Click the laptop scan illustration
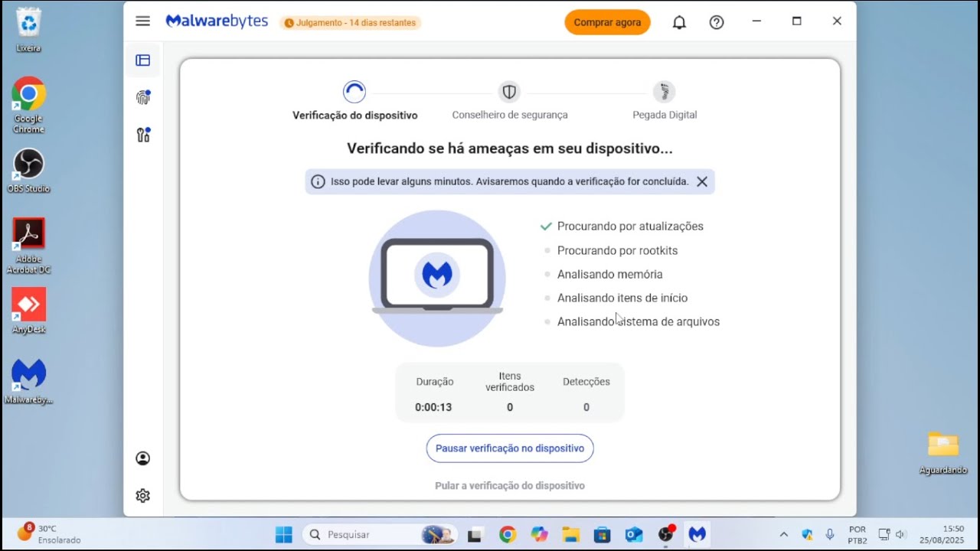 click(x=437, y=279)
